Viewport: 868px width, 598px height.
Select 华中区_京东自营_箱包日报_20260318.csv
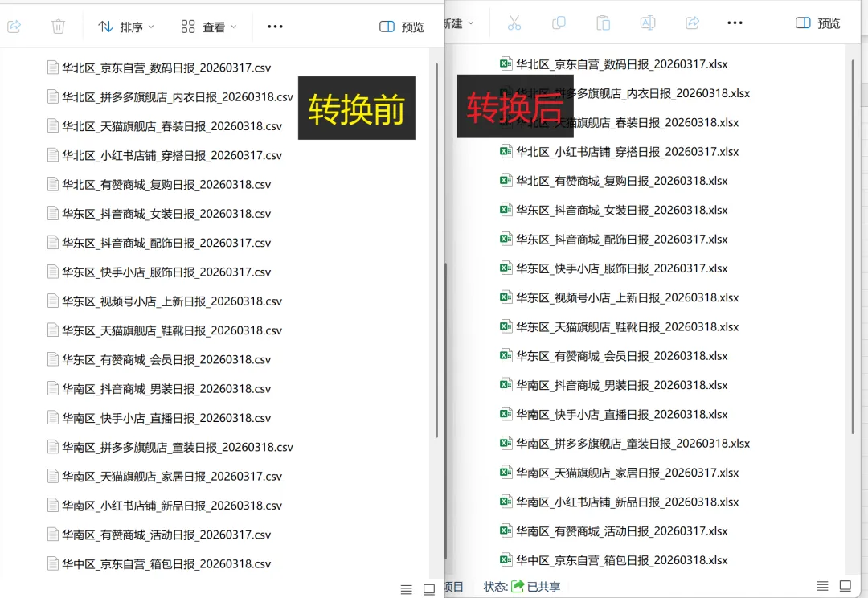(x=159, y=564)
